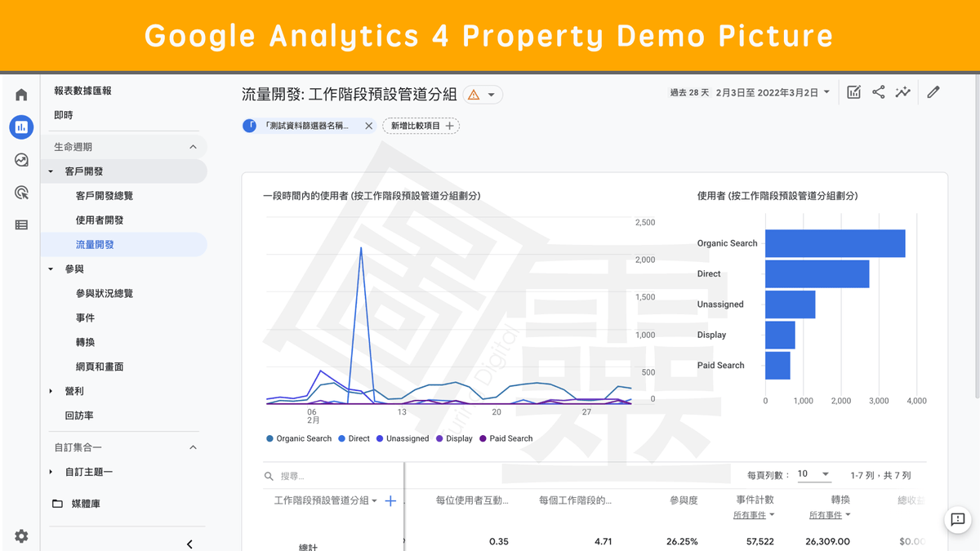Image resolution: width=980 pixels, height=551 pixels.
Task: Open the Home icon in left rail
Action: [x=21, y=95]
